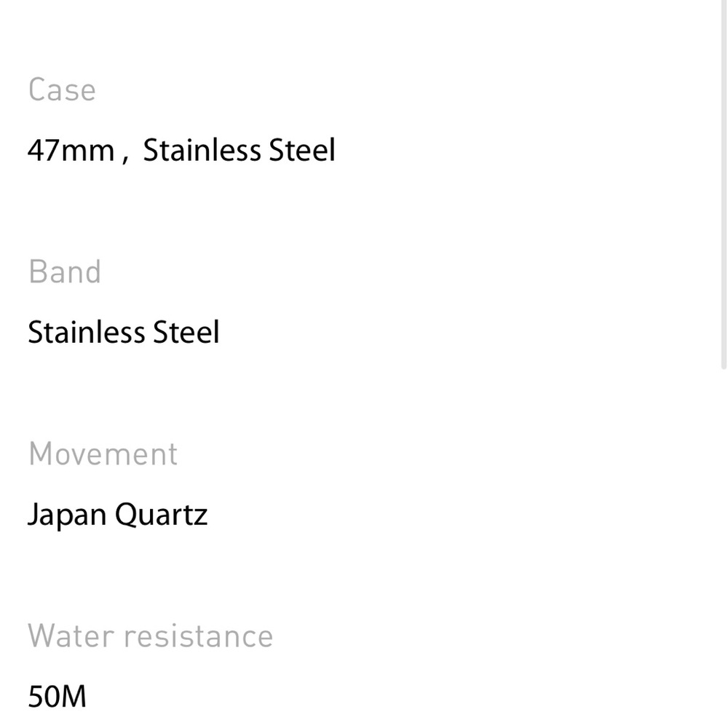Click the "Case" section heading
The width and height of the screenshot is (728, 728).
[62, 90]
